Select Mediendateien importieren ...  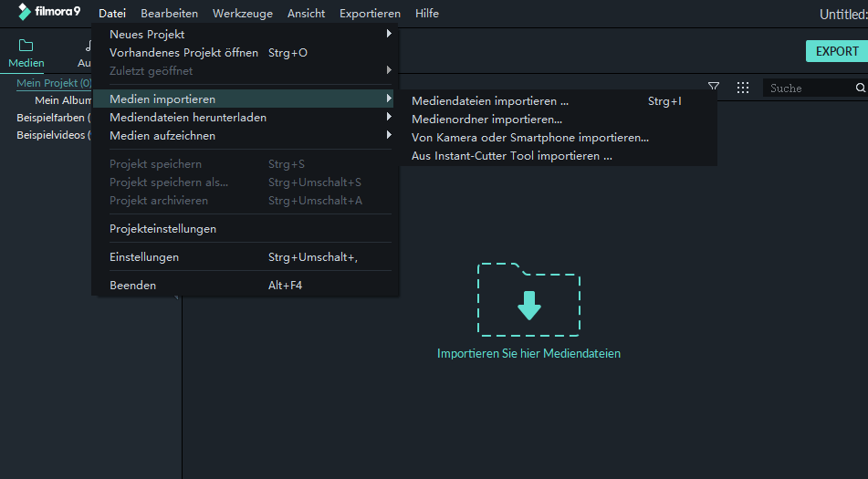coord(558,100)
